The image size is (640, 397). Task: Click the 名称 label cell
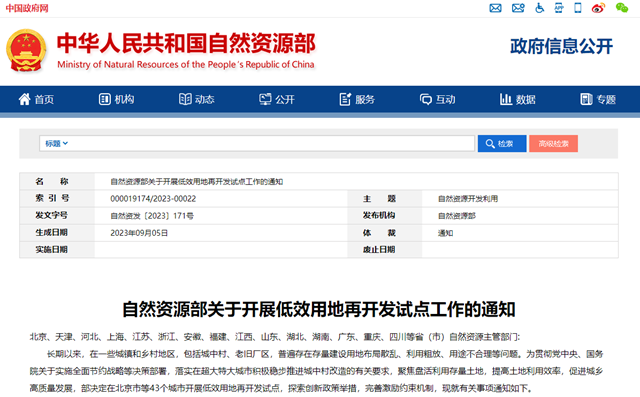tap(57, 181)
